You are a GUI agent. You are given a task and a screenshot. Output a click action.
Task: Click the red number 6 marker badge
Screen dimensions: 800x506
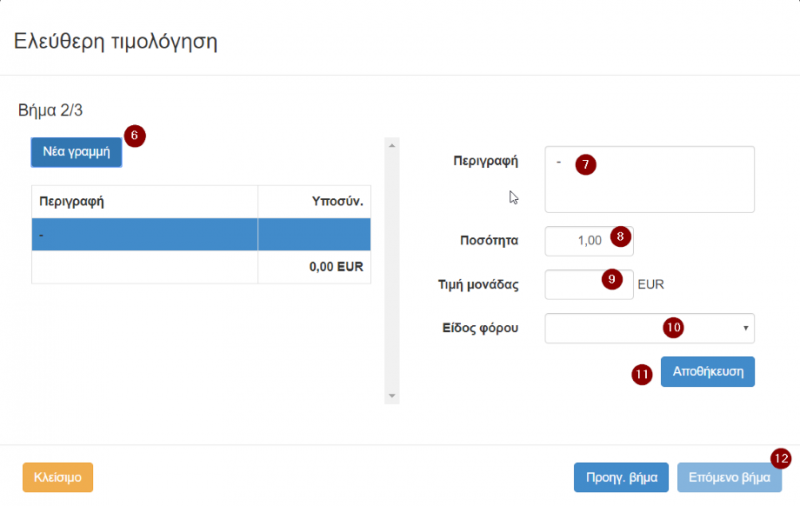135,136
